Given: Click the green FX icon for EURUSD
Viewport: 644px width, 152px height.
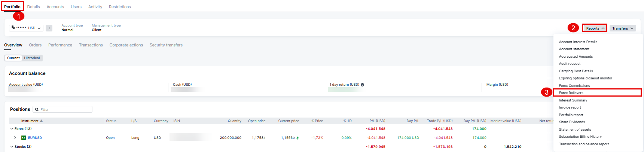Looking at the screenshot, I should pos(24,138).
